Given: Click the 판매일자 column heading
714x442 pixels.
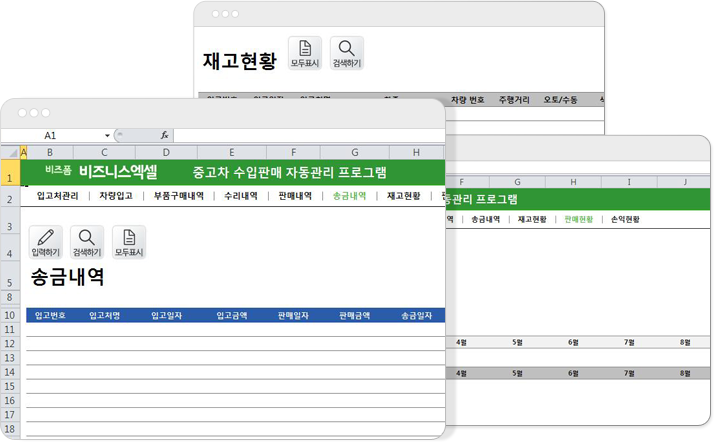Looking at the screenshot, I should [x=293, y=315].
